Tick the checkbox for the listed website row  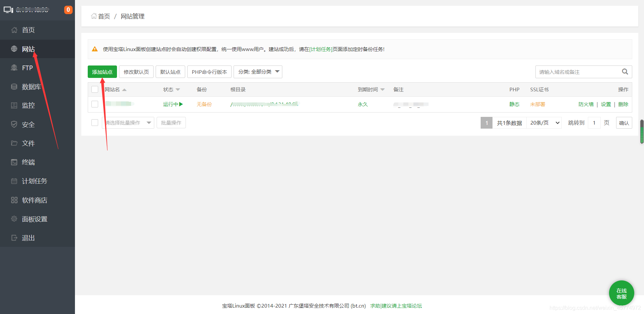(x=95, y=104)
